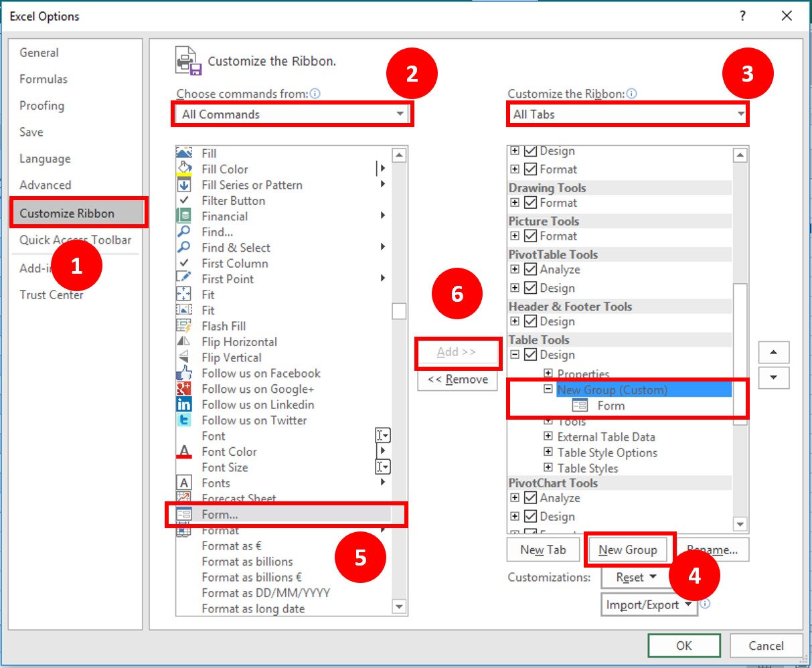Select the Font Color icon

[184, 452]
